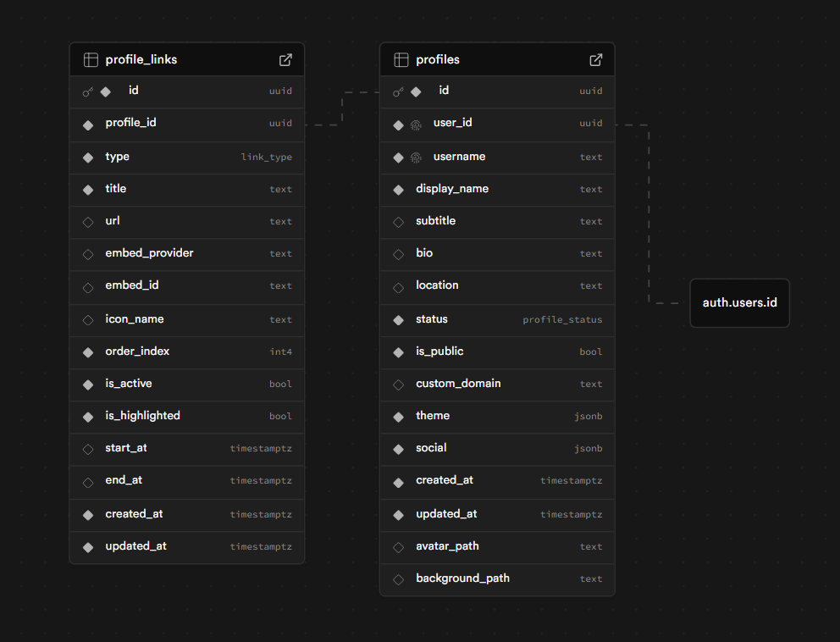This screenshot has width=840, height=642.
Task: Select the profile_id column row
Action: click(186, 124)
